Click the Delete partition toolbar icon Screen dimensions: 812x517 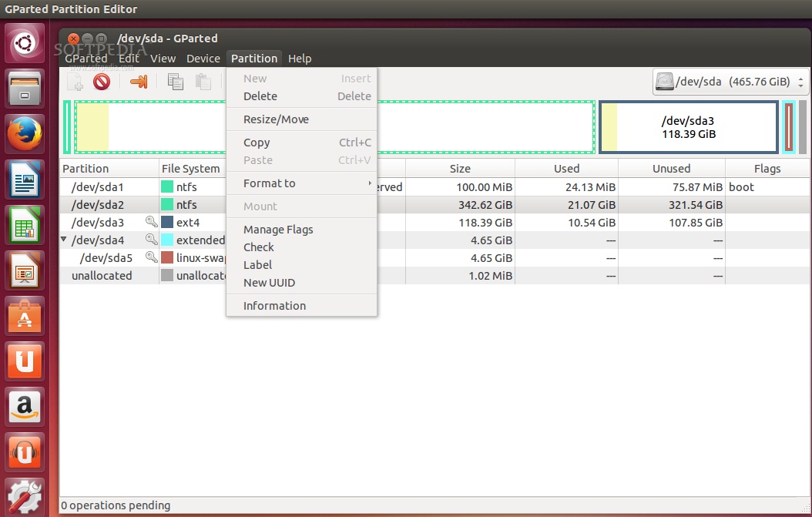(102, 82)
